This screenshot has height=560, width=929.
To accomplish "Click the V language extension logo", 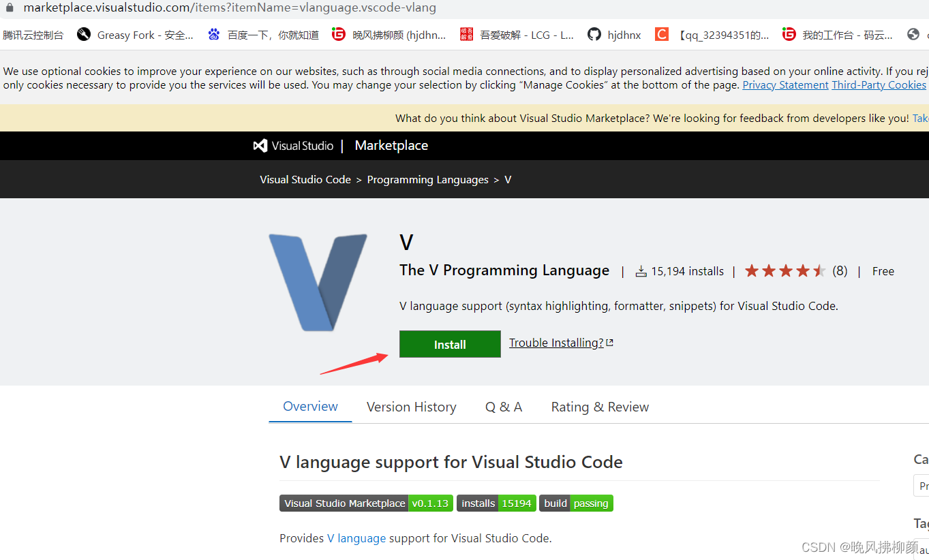I will [x=318, y=282].
